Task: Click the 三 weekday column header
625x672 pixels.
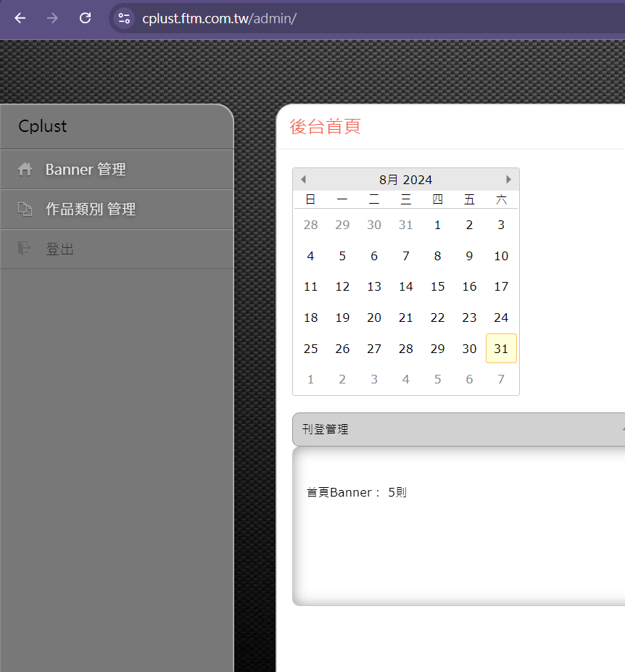Action: (405, 199)
